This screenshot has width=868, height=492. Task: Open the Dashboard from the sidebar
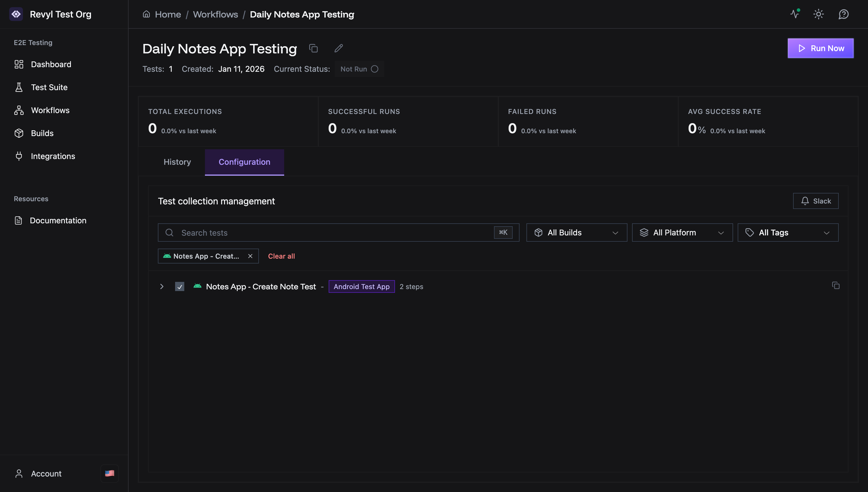pyautogui.click(x=51, y=64)
